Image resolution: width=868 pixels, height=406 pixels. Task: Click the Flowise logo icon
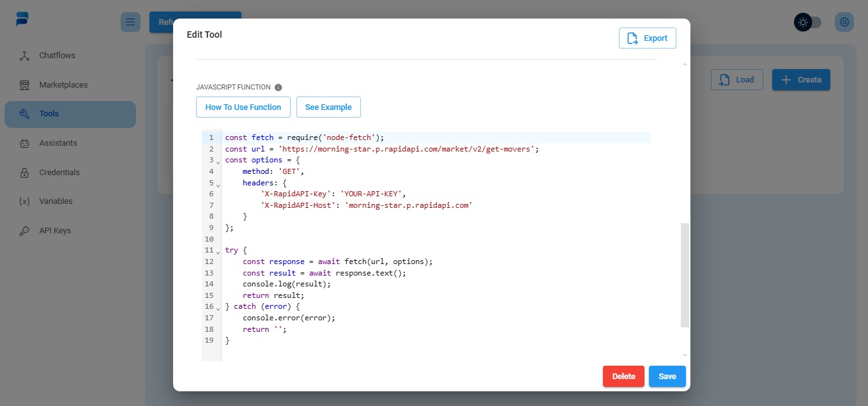coord(23,19)
